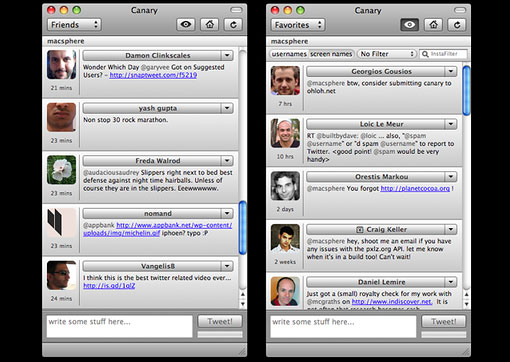510x362 pixels.
Task: Click yash gupta avatar
Action: 61,117
